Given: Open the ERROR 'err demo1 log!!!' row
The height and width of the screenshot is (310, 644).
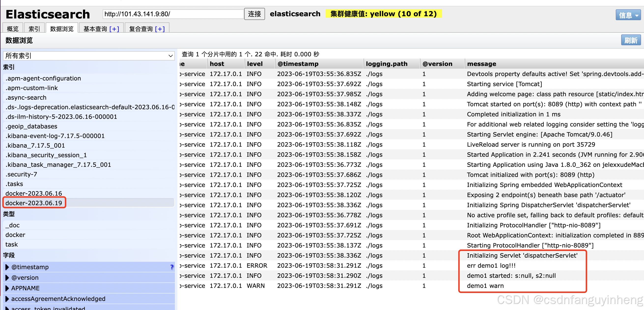Looking at the screenshot, I should pyautogui.click(x=491, y=265).
